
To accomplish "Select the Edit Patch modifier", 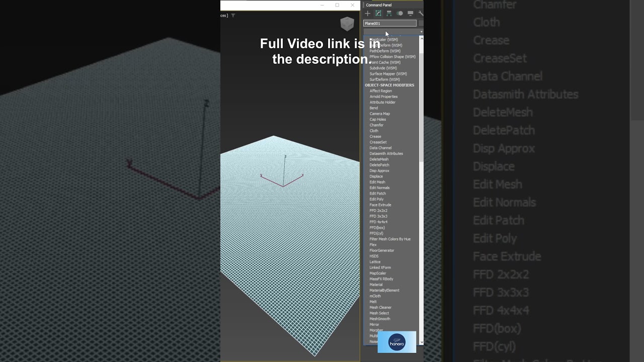I will pyautogui.click(x=377, y=194).
